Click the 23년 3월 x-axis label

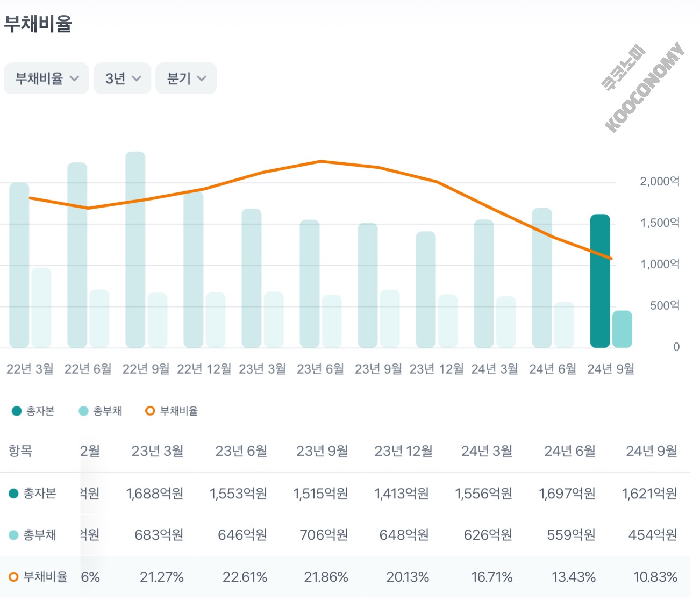click(262, 369)
